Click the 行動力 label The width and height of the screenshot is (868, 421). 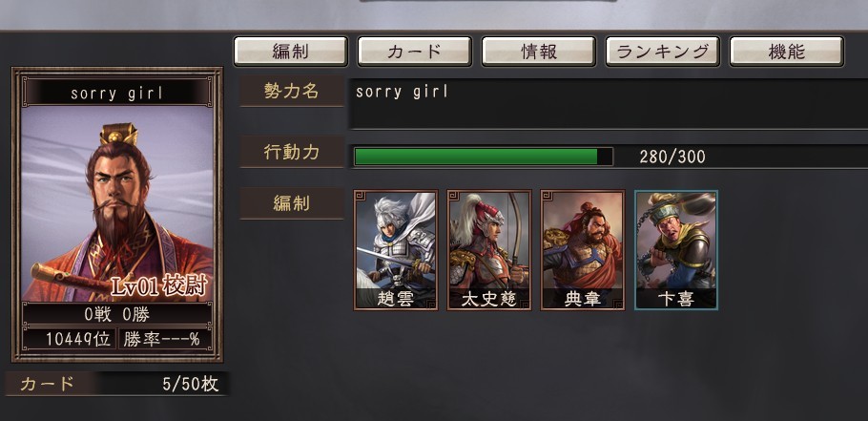(x=292, y=153)
